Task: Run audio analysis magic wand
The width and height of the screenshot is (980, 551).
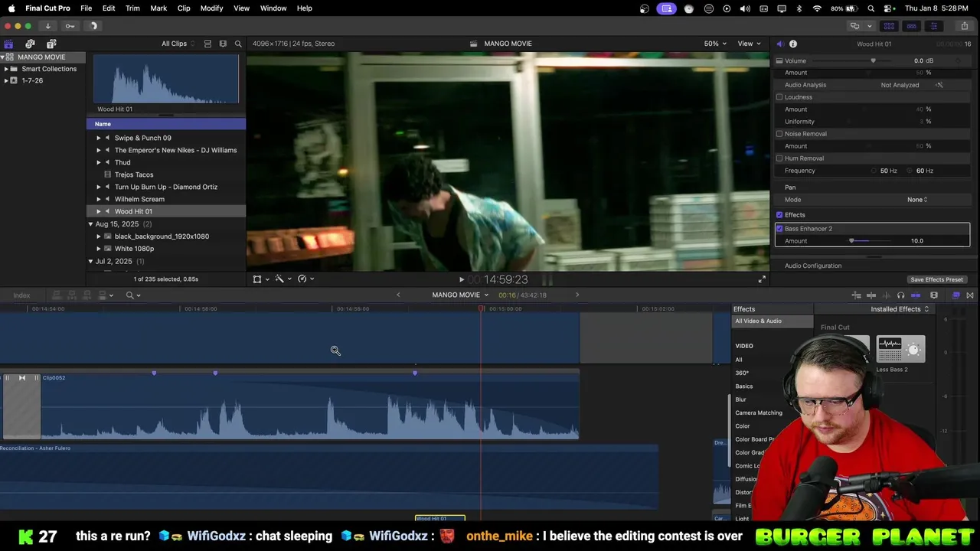Action: 939,85
